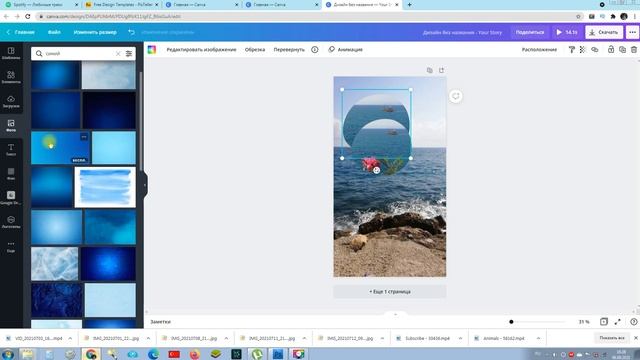Expand options for Subscribe mp4 download
Screen dimensions: 640x360
pyautogui.click(x=460, y=338)
